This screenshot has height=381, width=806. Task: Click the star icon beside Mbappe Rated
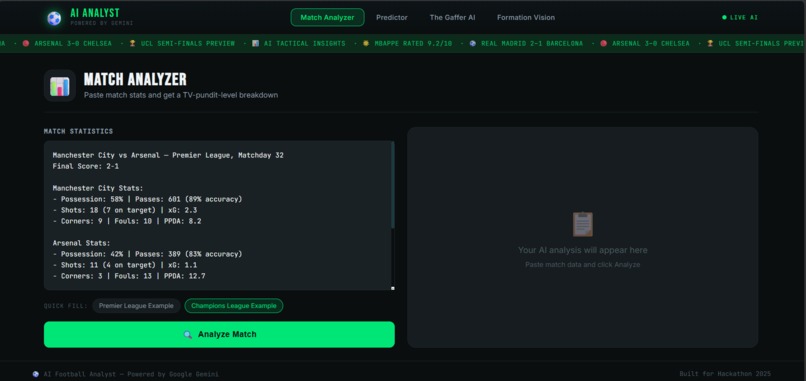click(x=366, y=44)
